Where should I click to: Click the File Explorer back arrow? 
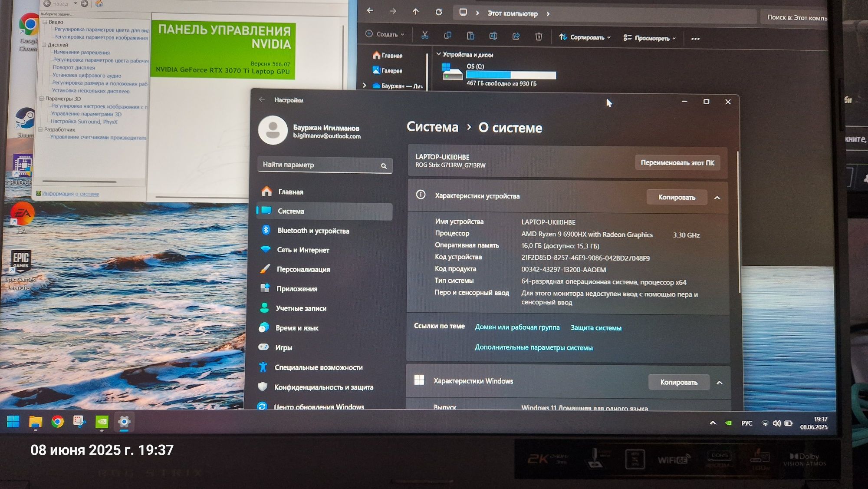(370, 11)
